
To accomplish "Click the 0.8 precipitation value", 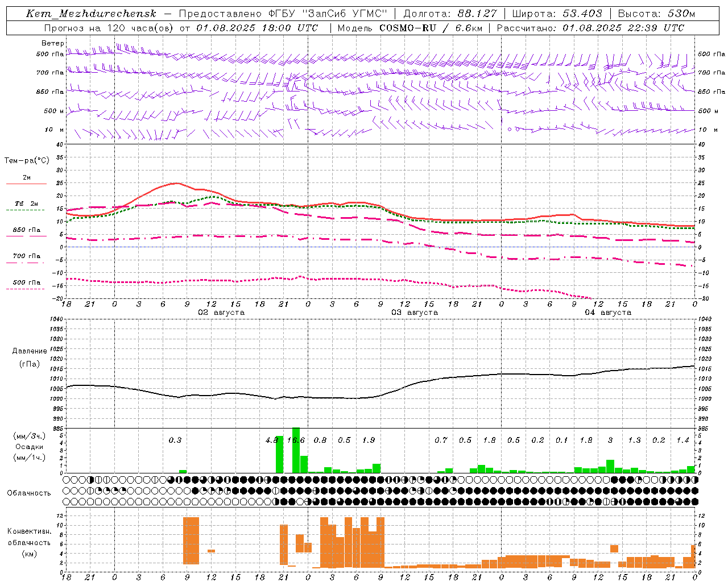I will pyautogui.click(x=320, y=440).
